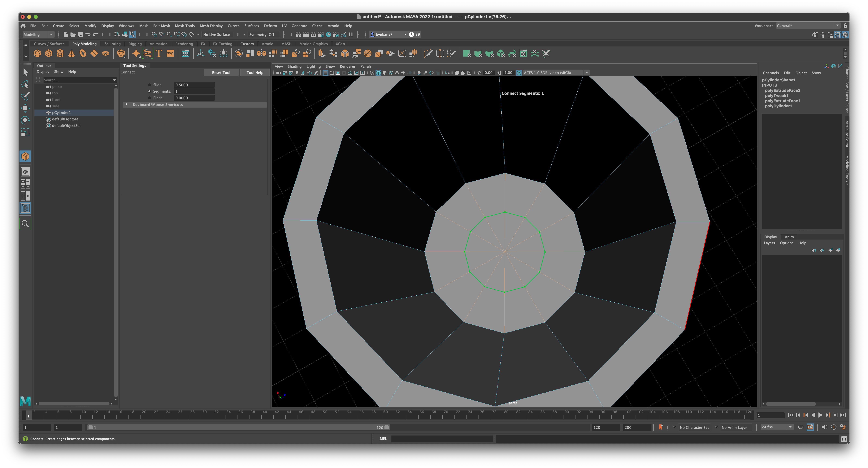The width and height of the screenshot is (868, 468).
Task: Create a polygon torus from the shelf
Action: pos(83,54)
